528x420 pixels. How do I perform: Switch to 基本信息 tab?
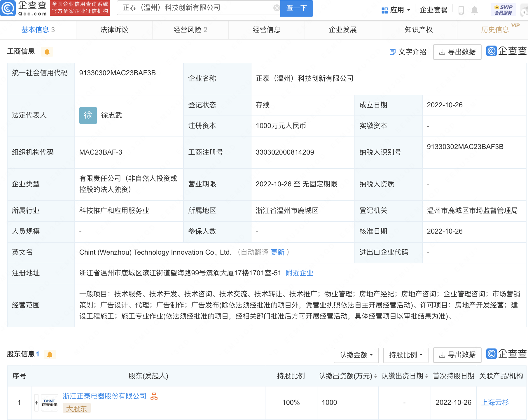pyautogui.click(x=38, y=30)
